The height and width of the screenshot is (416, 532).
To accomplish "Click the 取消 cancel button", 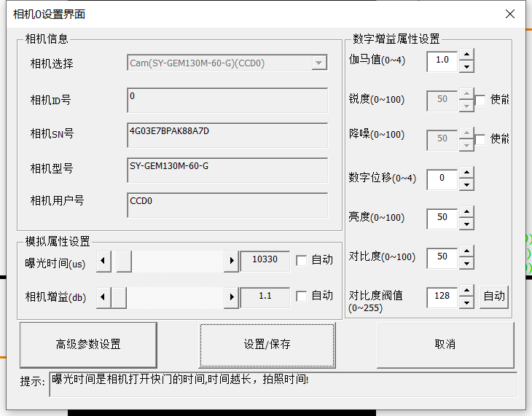I will (445, 345).
